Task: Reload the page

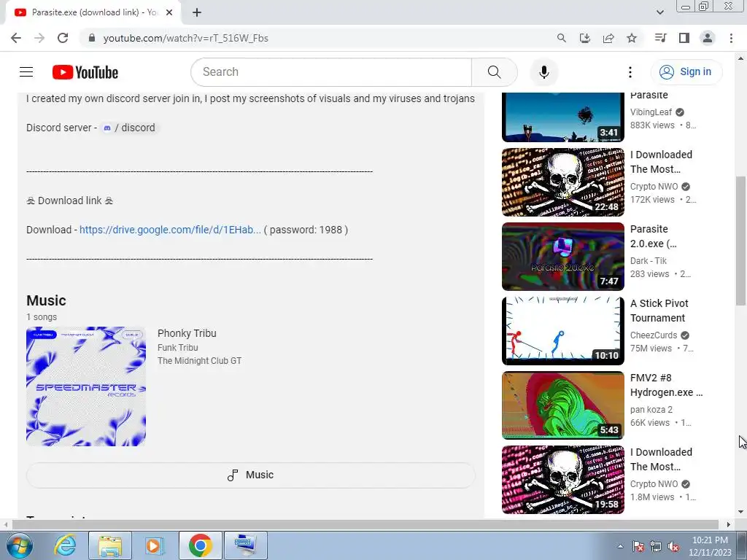Action: pos(63,38)
